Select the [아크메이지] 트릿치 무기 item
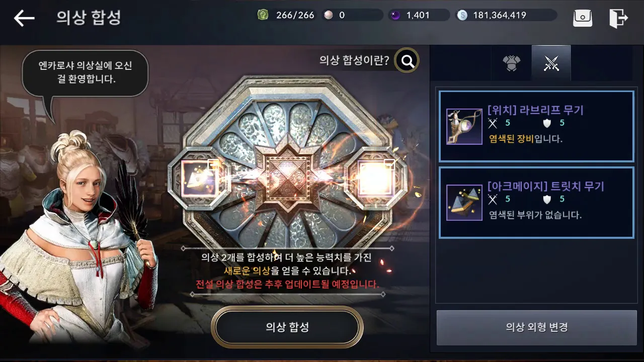The height and width of the screenshot is (362, 644). (x=536, y=203)
